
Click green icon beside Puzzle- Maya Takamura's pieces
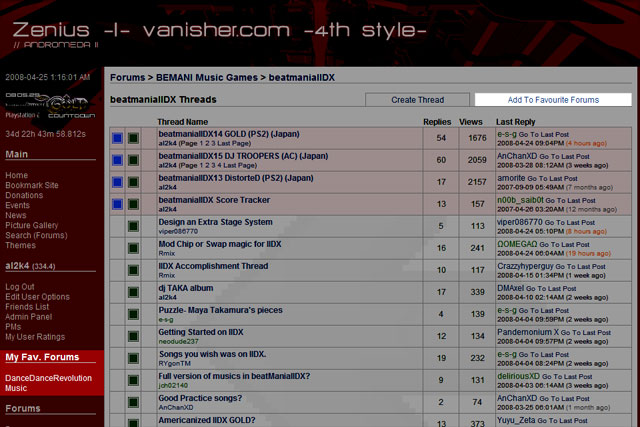pyautogui.click(x=133, y=314)
